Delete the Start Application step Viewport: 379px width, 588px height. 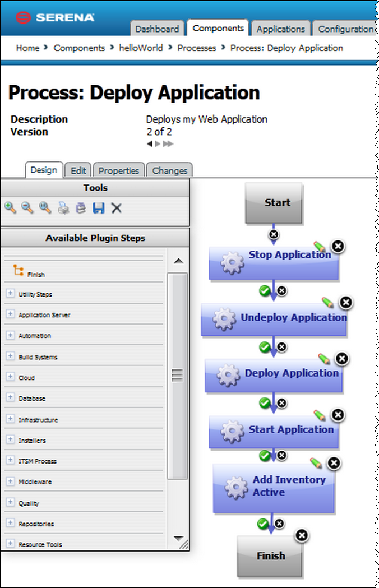338,415
